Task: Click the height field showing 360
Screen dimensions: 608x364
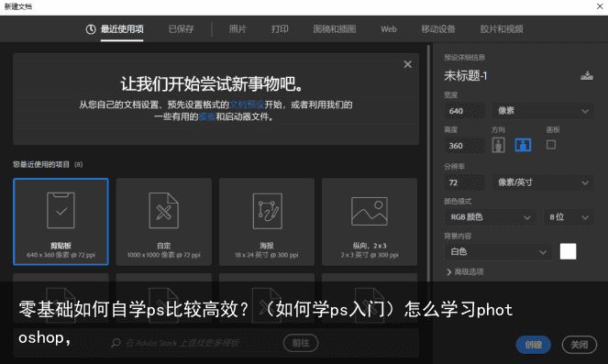Action: click(x=464, y=146)
